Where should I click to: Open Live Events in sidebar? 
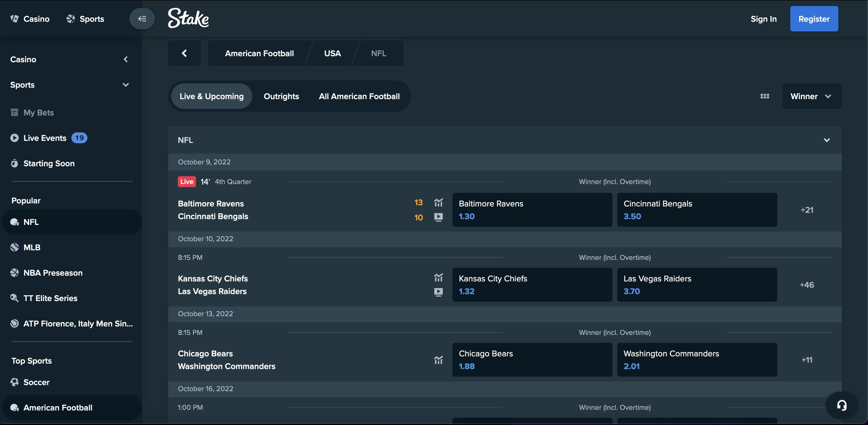(x=45, y=138)
